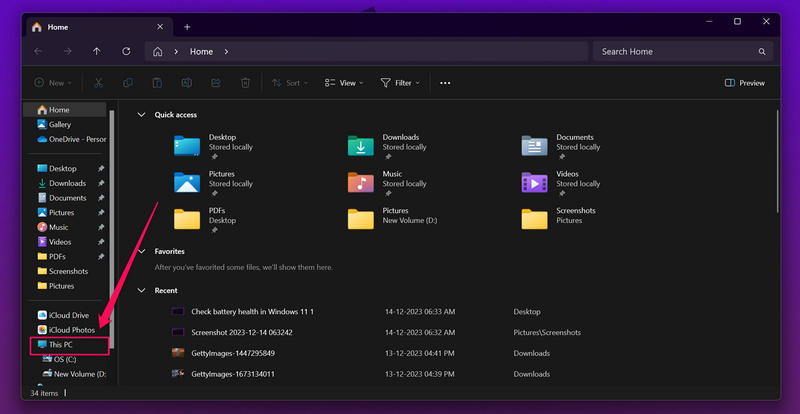Expand the Filter dropdown
This screenshot has height=414, width=800.
404,83
